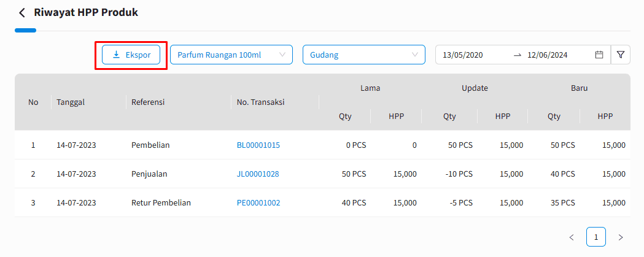Go to next page with right chevron

pos(621,237)
